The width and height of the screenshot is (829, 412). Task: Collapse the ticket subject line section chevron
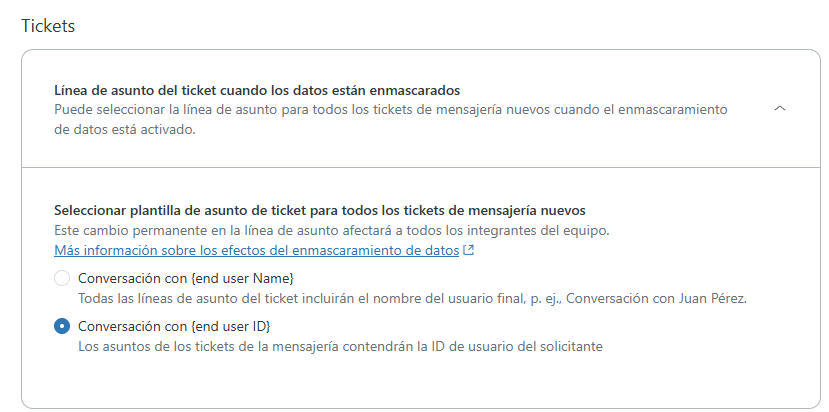pos(781,108)
